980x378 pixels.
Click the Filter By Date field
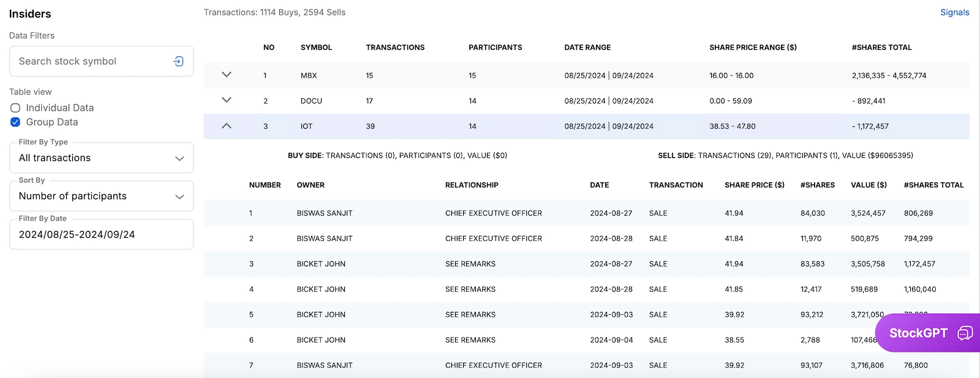[101, 235]
